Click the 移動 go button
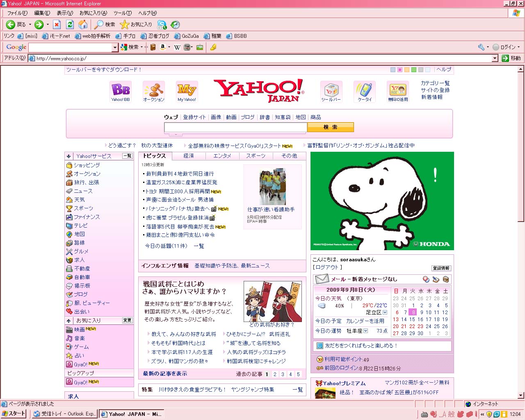This screenshot has height=420, width=525. coord(511,58)
